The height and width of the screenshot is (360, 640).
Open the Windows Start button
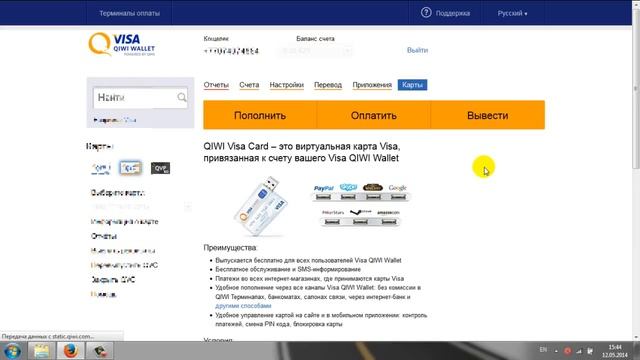[12, 351]
